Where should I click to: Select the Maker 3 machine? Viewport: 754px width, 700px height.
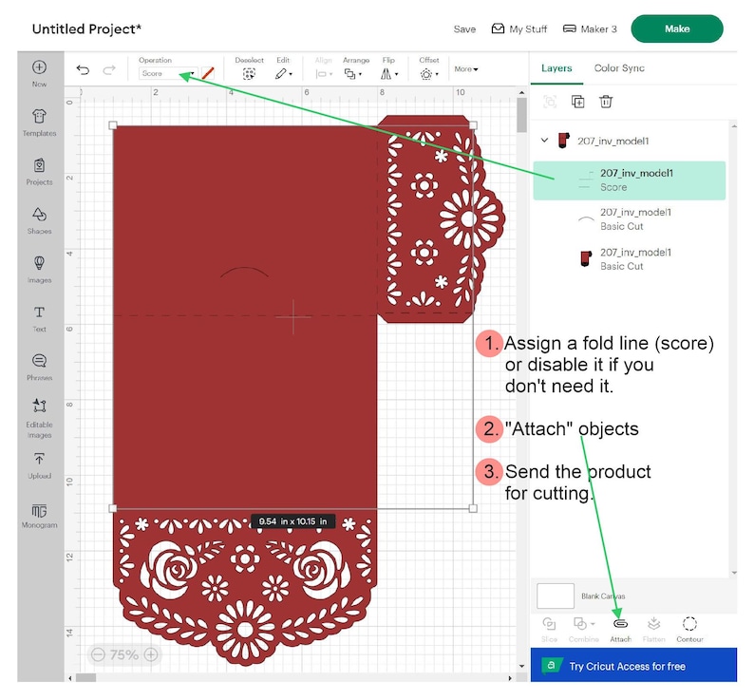(590, 29)
